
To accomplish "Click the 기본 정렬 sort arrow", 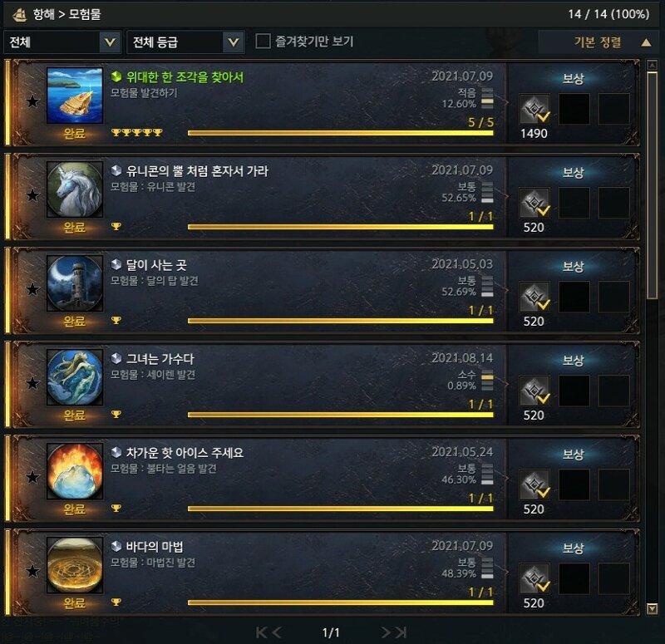I will (x=646, y=42).
